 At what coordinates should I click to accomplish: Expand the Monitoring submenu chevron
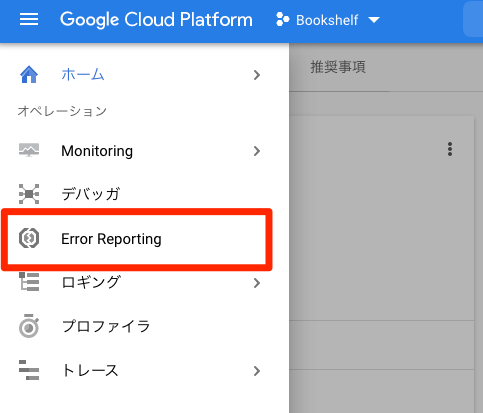pos(256,151)
